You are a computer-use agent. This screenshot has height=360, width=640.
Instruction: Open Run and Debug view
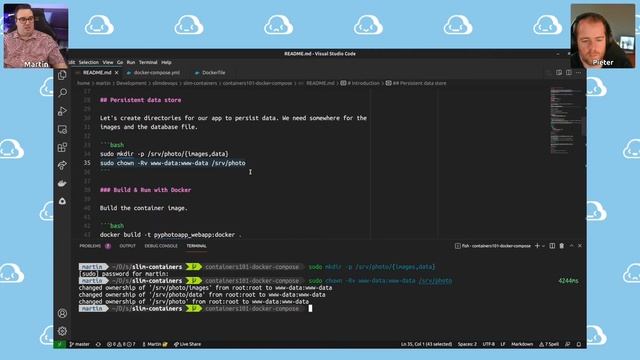click(x=62, y=111)
